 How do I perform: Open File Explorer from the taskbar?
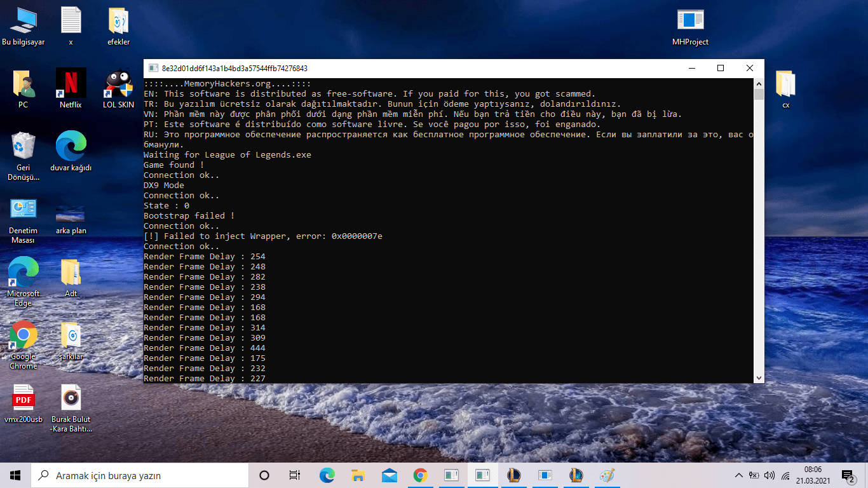pyautogui.click(x=358, y=475)
